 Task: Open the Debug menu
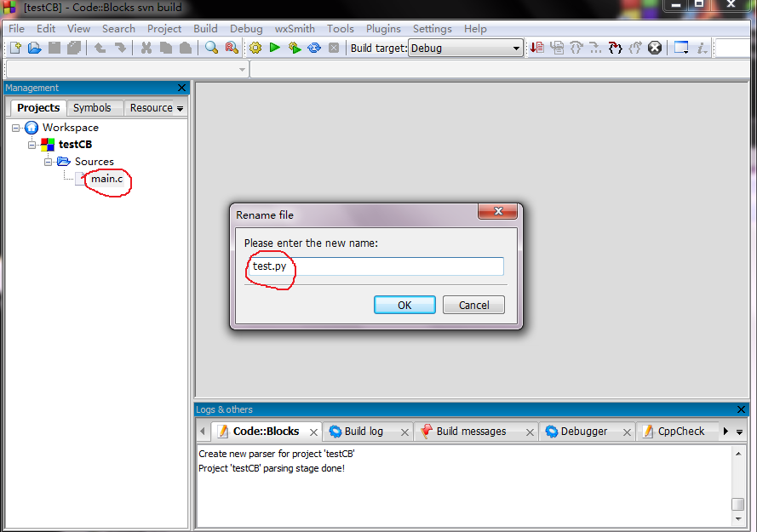pos(246,28)
